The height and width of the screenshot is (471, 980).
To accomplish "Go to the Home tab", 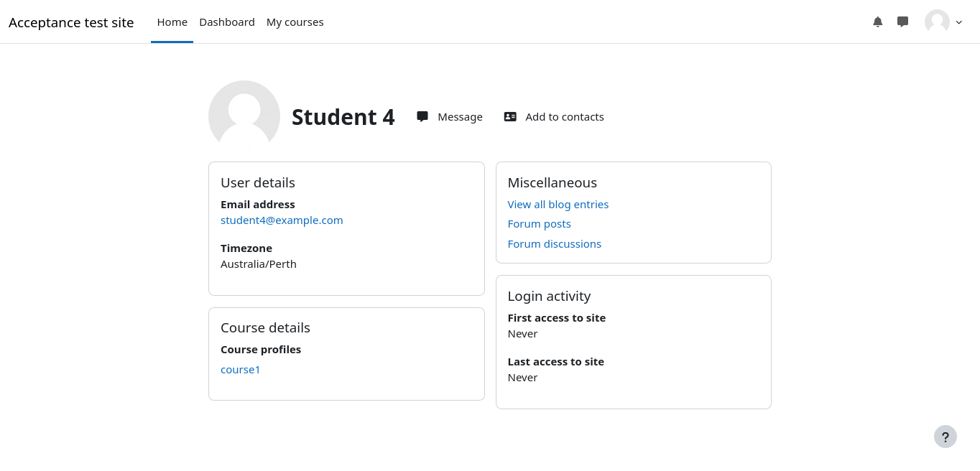I will (172, 22).
